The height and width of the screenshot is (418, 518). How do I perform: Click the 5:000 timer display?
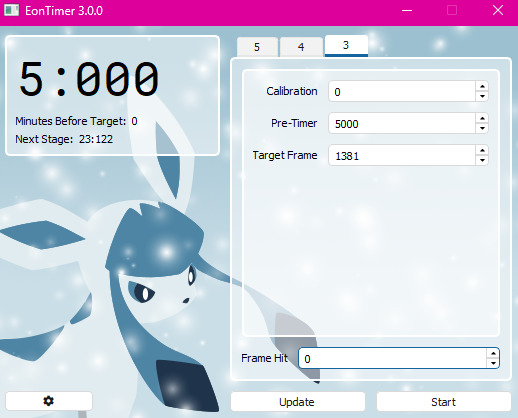(x=89, y=79)
